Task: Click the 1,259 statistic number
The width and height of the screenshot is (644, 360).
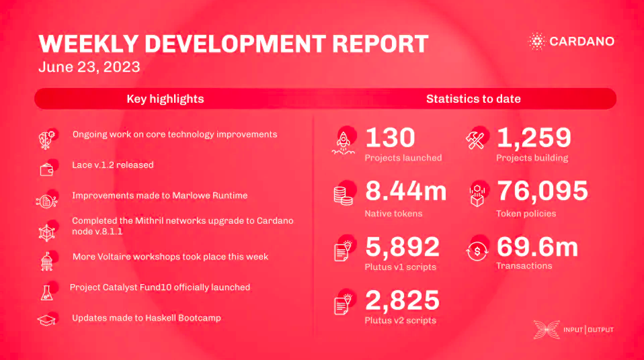Action: pos(534,138)
